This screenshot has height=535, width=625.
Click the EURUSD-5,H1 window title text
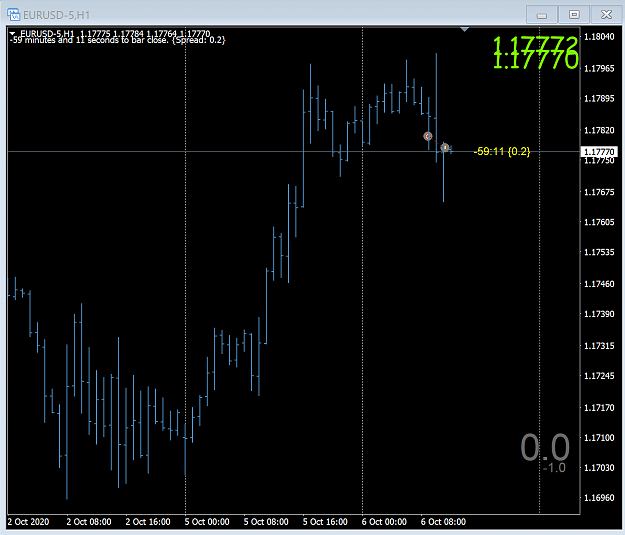coord(57,15)
